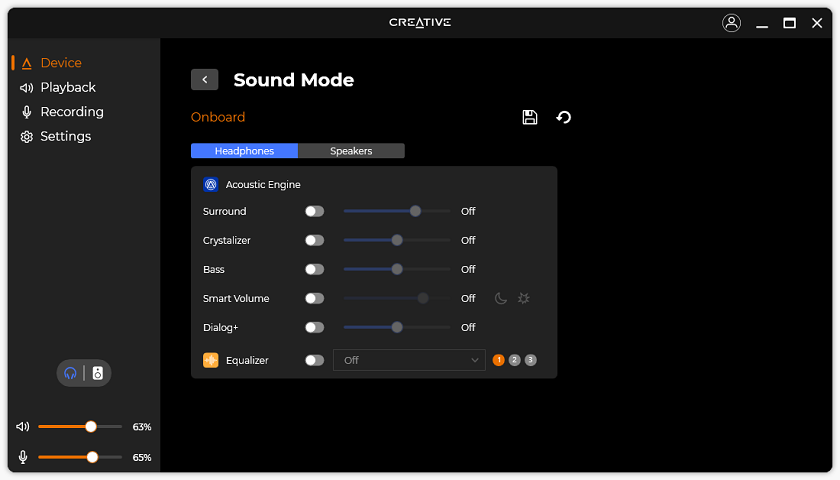Viewport: 840px width, 480px height.
Task: Click the reset to default icon
Action: coord(564,117)
